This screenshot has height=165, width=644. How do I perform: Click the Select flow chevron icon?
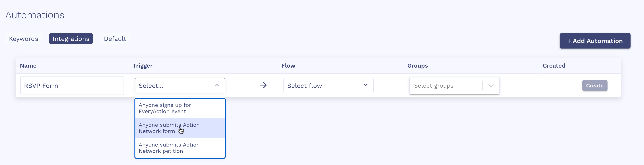pyautogui.click(x=365, y=85)
